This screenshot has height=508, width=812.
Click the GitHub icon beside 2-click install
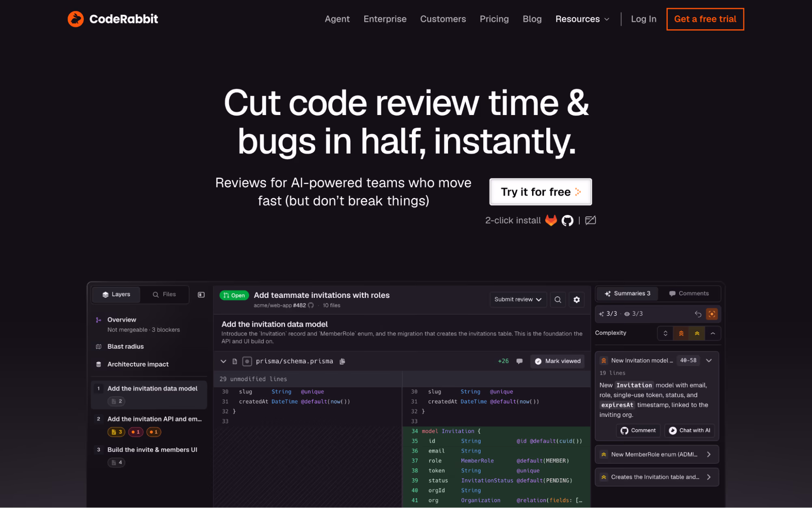[567, 221]
